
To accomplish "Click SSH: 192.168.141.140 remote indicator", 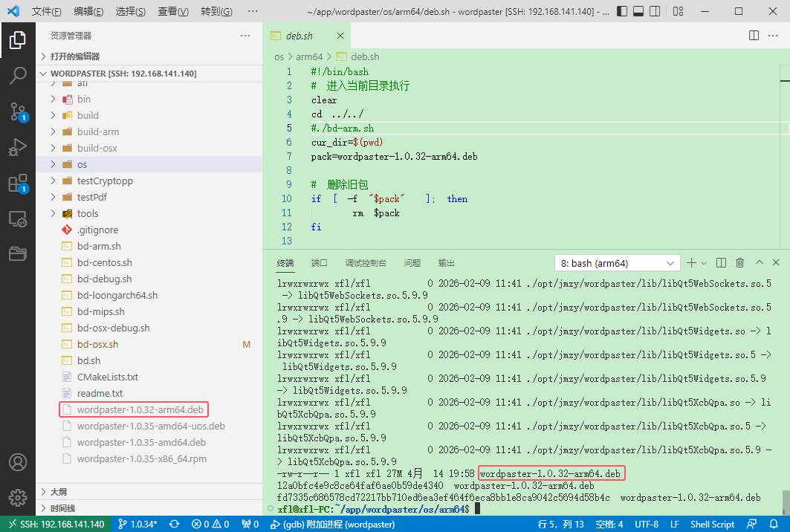I will pyautogui.click(x=56, y=524).
